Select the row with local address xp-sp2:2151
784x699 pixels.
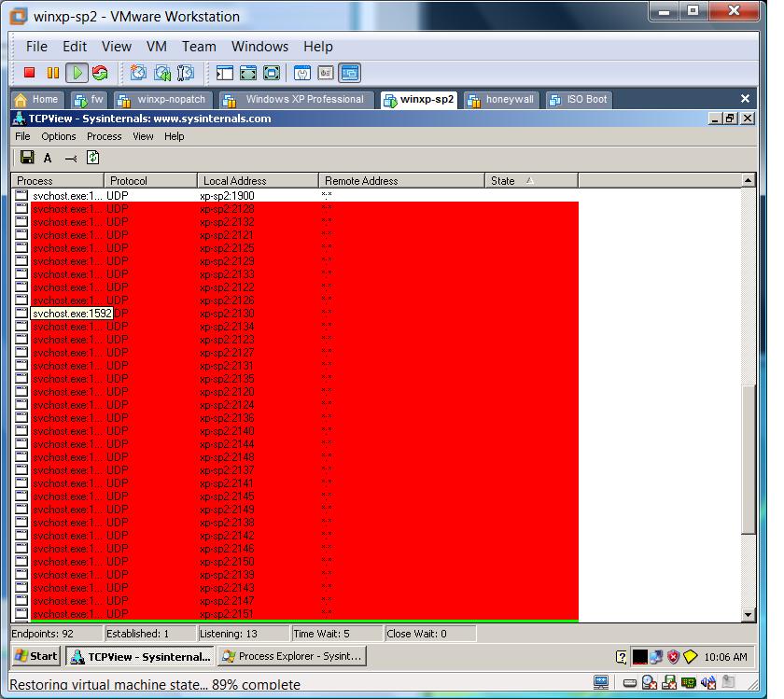pyautogui.click(x=295, y=613)
